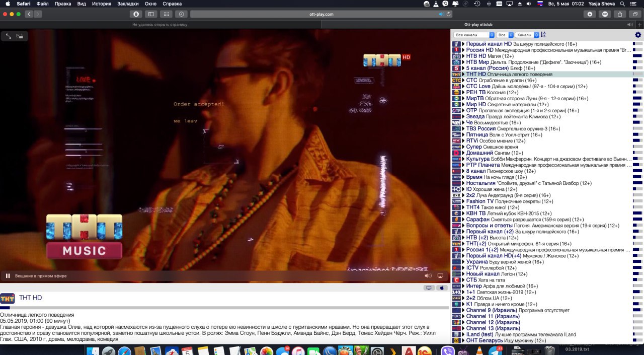The height and width of the screenshot is (355, 644).
Task: Open Viber from the Dock
Action: 447,351
